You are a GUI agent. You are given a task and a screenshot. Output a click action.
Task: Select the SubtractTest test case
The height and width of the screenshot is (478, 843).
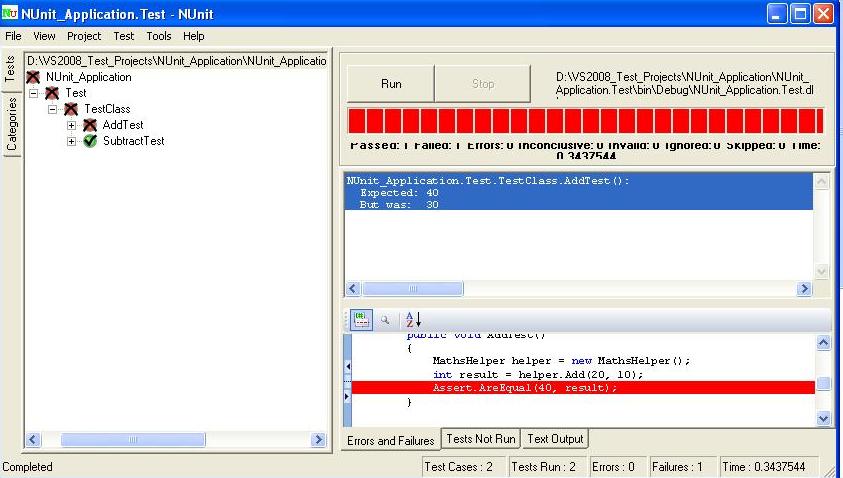click(133, 141)
